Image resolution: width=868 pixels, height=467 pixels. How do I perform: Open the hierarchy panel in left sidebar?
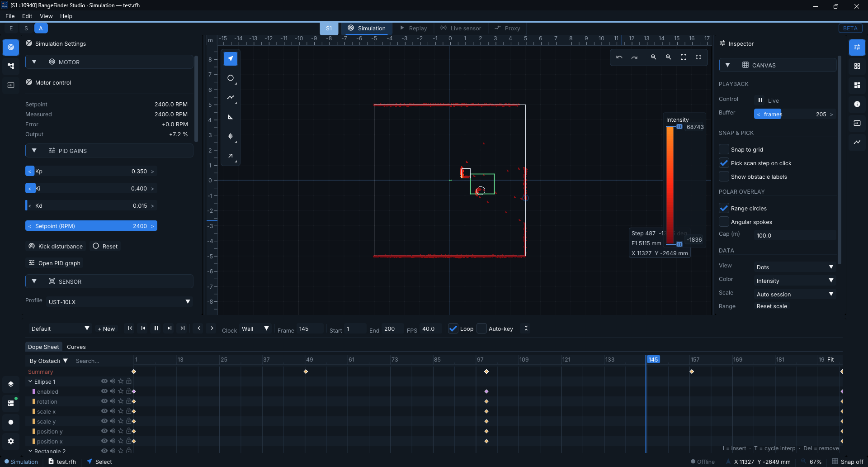pos(11,66)
